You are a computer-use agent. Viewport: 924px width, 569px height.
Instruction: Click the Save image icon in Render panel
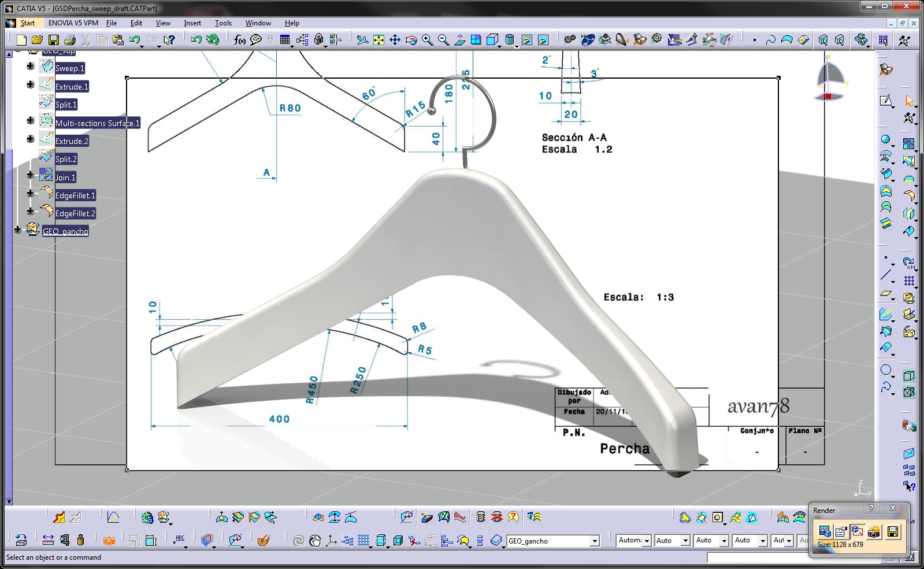(x=893, y=531)
